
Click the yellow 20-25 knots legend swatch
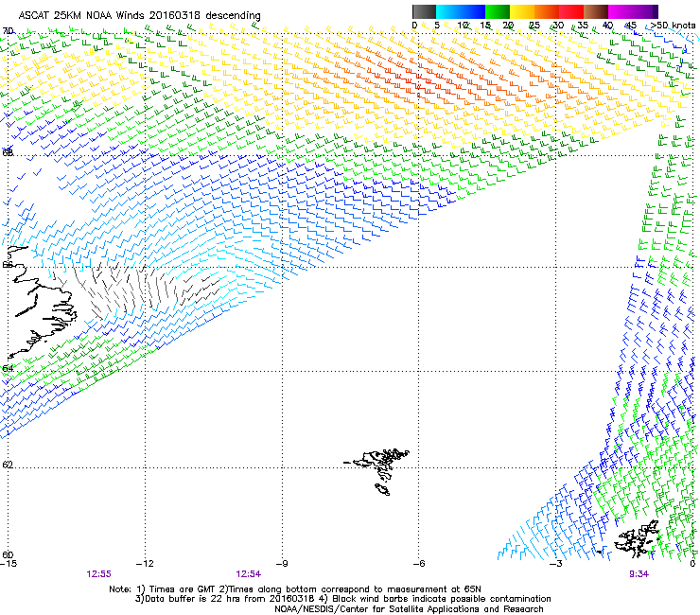pos(522,11)
